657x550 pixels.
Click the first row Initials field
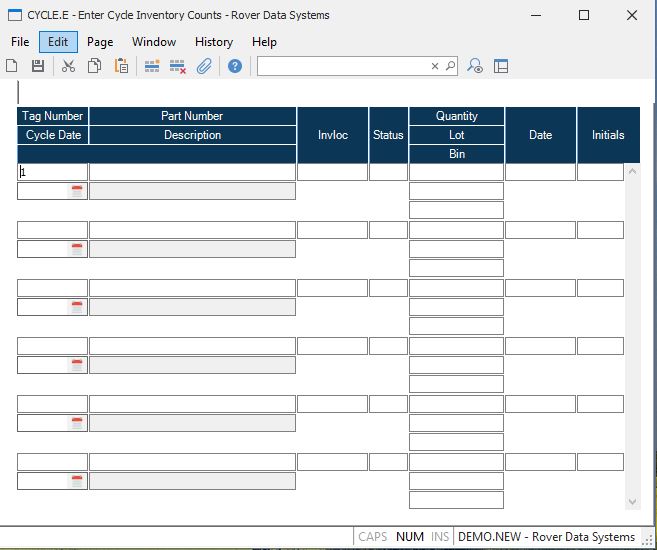tap(600, 172)
